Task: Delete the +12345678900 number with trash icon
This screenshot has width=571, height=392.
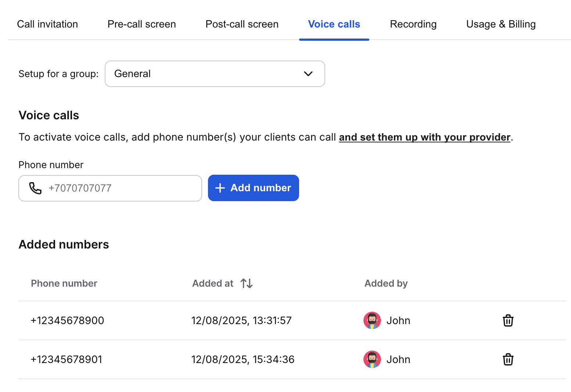Action: pos(508,320)
